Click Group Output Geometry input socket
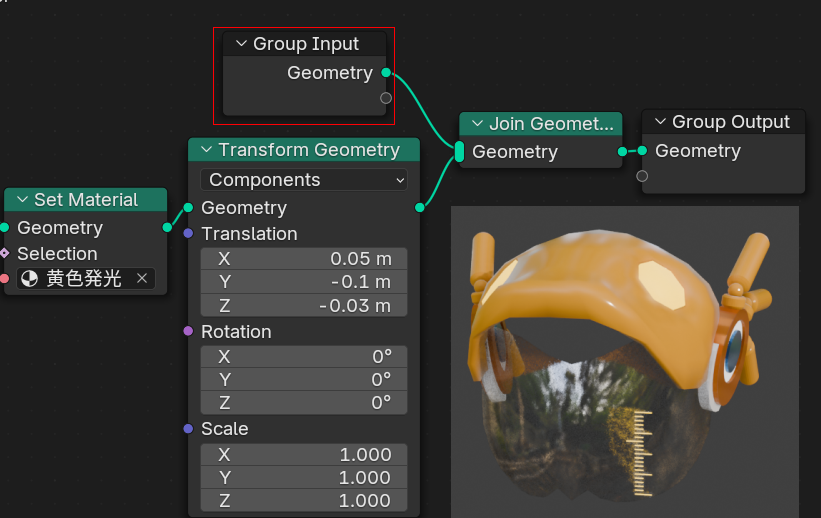 [642, 151]
